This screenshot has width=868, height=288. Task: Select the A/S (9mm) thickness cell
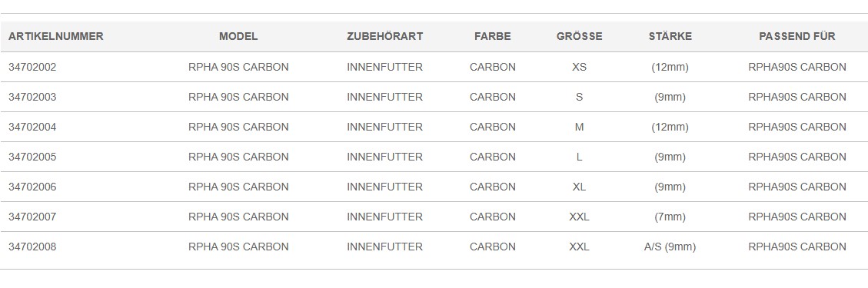click(x=670, y=247)
